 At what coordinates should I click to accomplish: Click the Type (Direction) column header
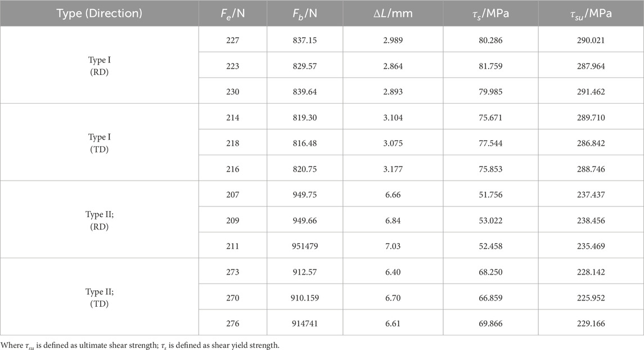click(99, 14)
